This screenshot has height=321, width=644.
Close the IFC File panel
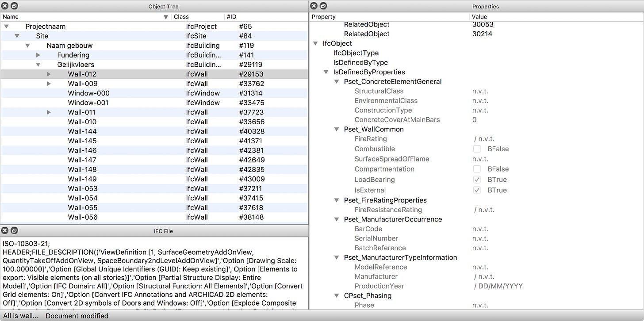(5, 230)
